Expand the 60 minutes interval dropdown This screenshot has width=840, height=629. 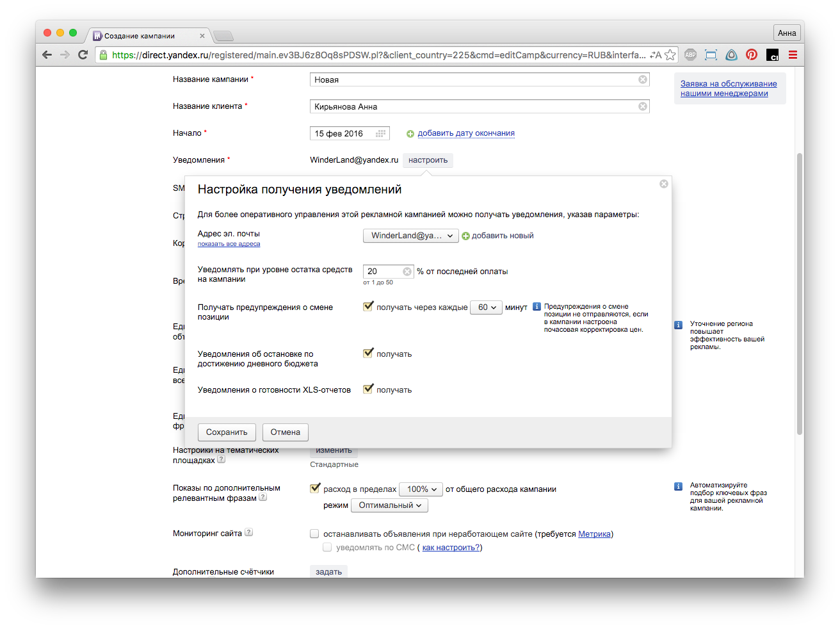[486, 307]
